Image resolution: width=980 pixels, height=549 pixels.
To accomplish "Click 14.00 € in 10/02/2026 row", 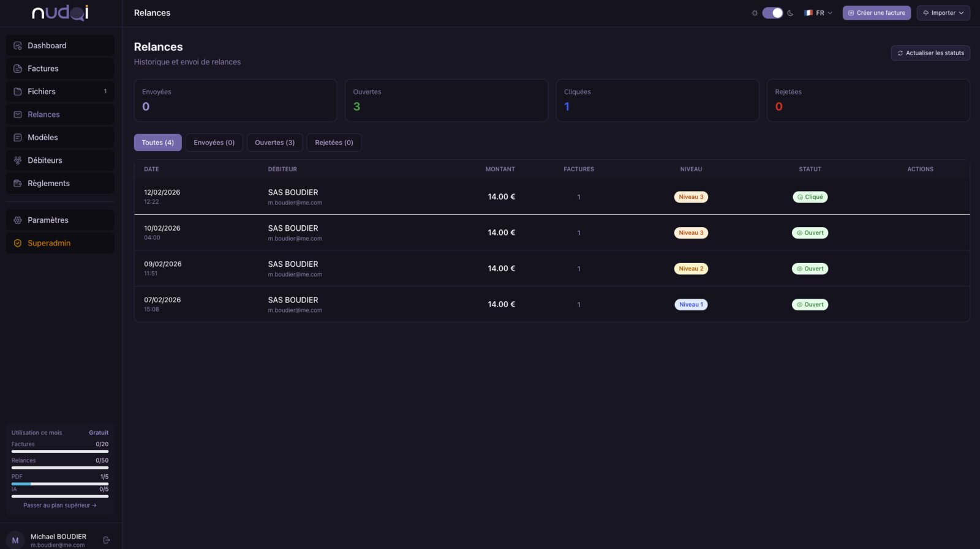I will 501,233.
